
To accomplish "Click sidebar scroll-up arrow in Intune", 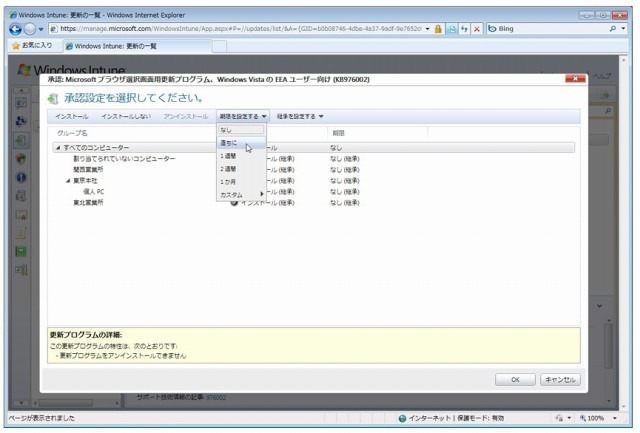I will click(21, 91).
